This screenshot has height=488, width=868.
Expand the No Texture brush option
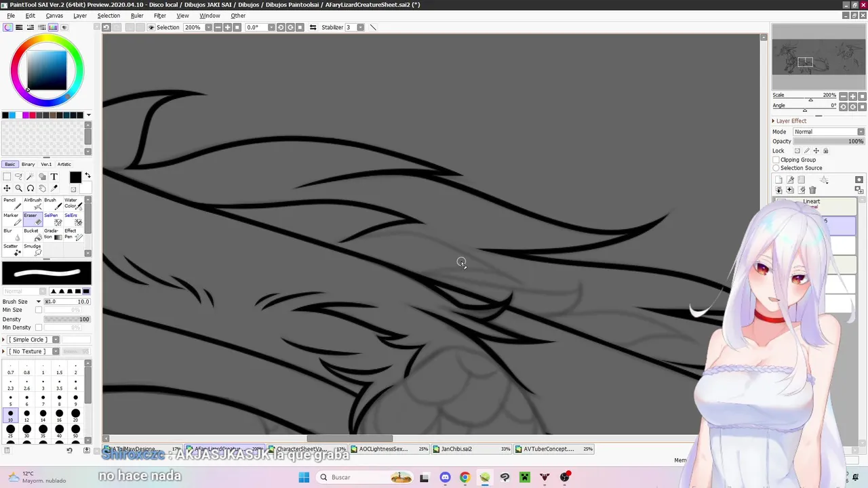tap(3, 351)
